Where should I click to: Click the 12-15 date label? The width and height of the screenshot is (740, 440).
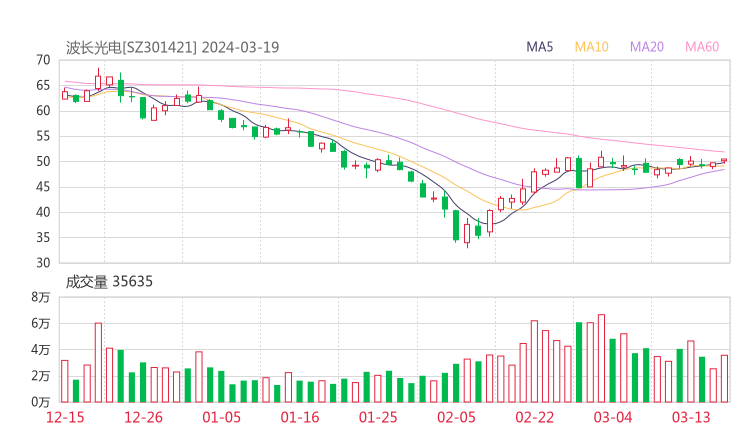(65, 417)
